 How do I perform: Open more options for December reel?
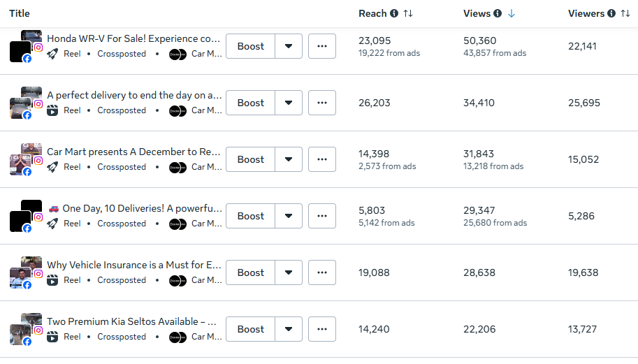pos(321,159)
